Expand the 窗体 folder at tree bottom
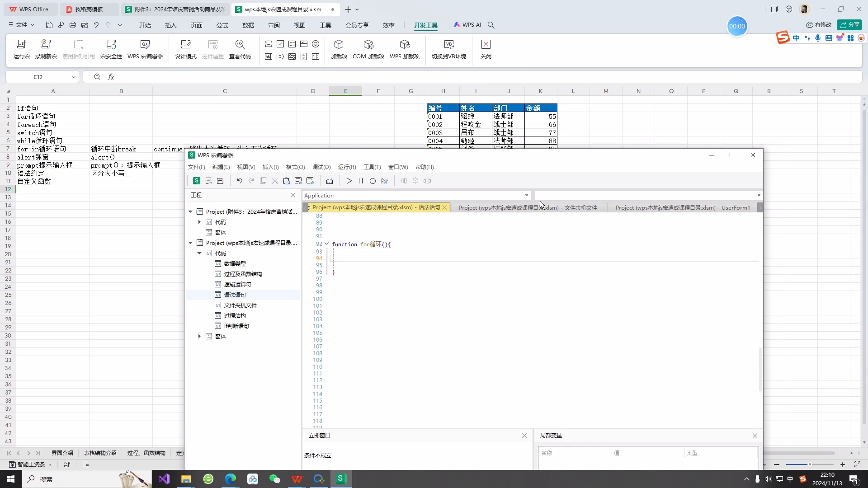 coord(199,336)
